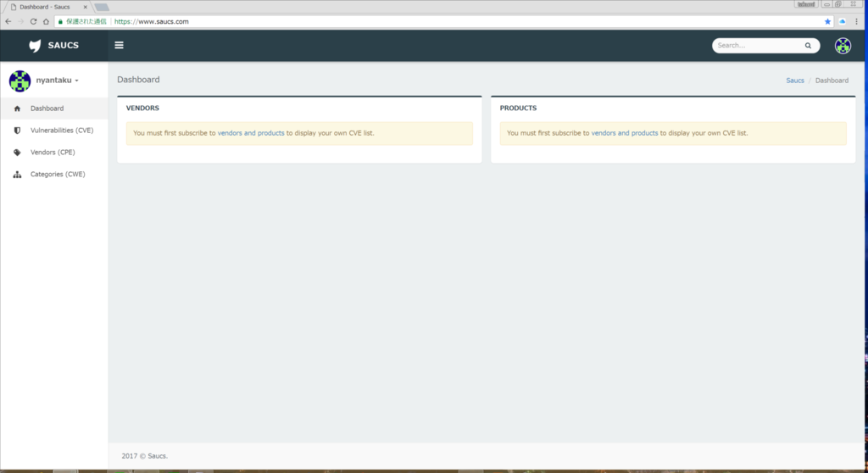This screenshot has height=473, width=868.
Task: Select the Dashboard - Saucs browser tab
Action: click(x=47, y=7)
